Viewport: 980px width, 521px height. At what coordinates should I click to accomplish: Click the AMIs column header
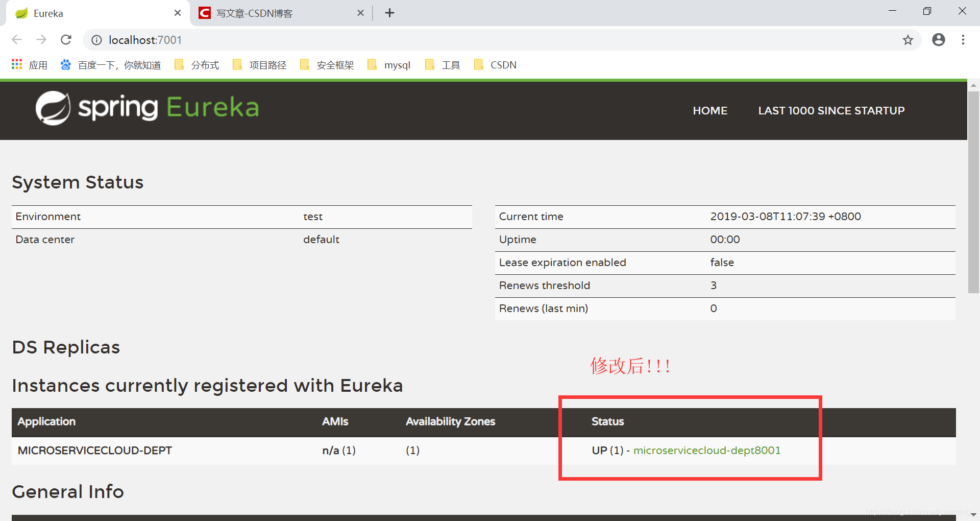[335, 421]
